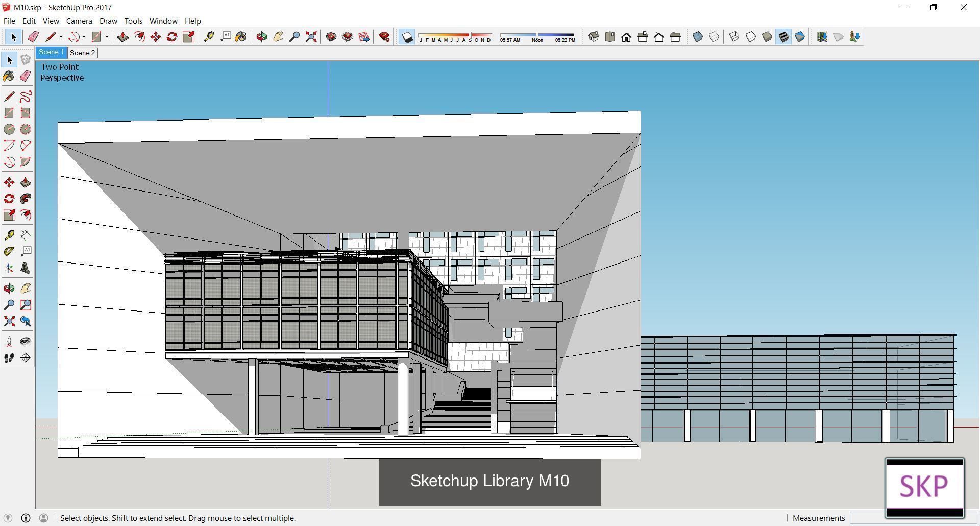The width and height of the screenshot is (980, 526).
Task: Open the Edit menu
Action: (29, 21)
